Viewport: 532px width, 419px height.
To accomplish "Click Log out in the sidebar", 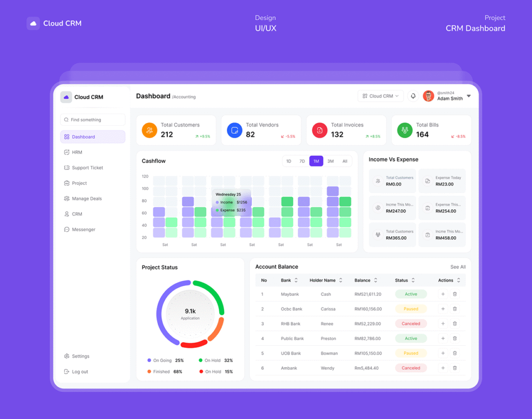I will click(x=79, y=372).
